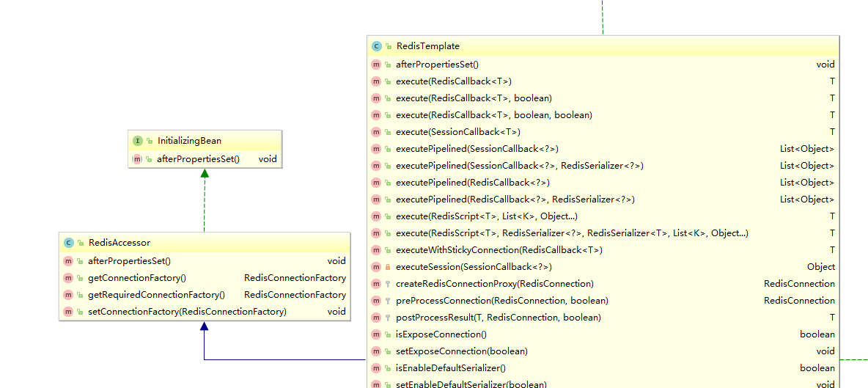Click public visibility icon beside RedisTemplate title
The image size is (868, 388).
[388, 47]
